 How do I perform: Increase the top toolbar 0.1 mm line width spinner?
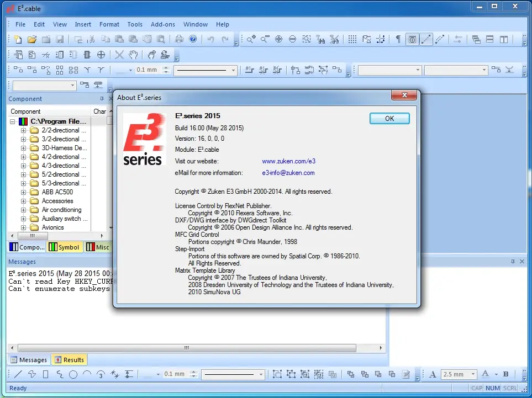(x=166, y=67)
